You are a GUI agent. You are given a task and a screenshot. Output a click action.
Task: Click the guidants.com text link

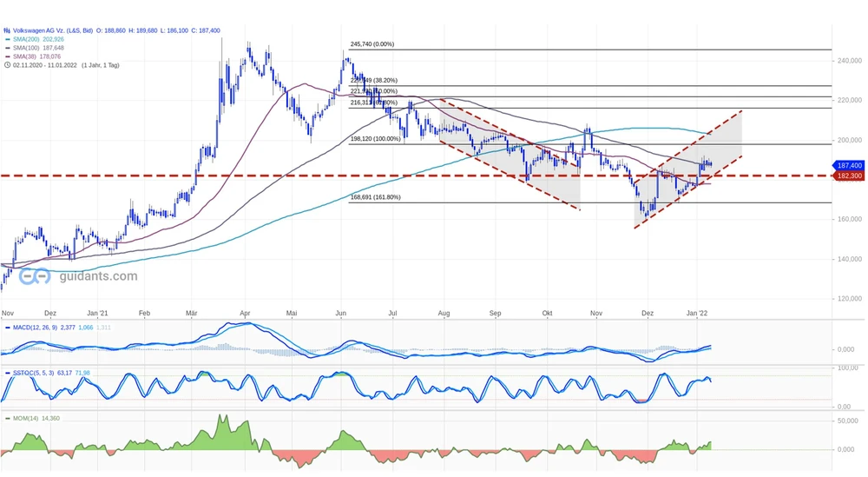[98, 276]
